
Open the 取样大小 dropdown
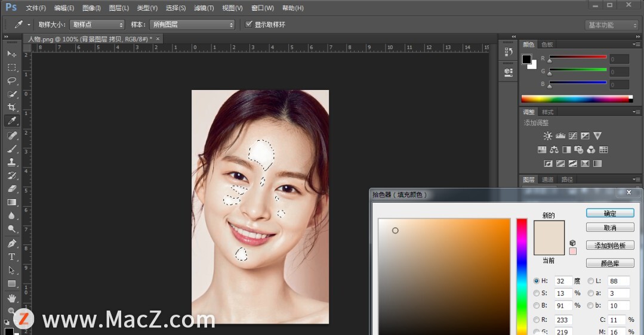tap(97, 24)
